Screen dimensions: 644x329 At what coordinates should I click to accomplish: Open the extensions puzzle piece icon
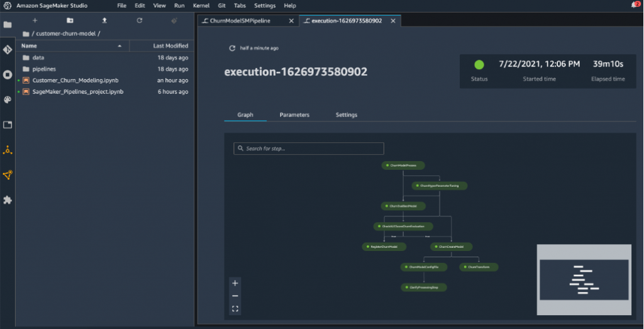coord(8,200)
